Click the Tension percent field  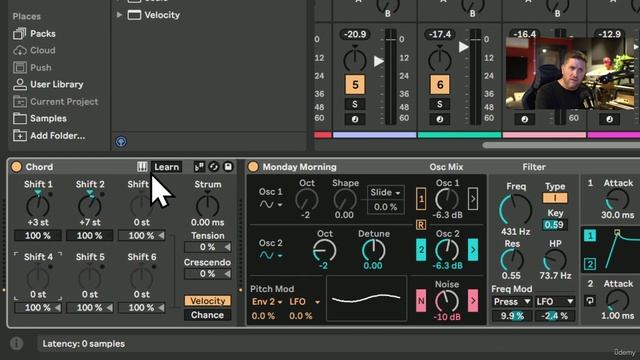pyautogui.click(x=208, y=247)
